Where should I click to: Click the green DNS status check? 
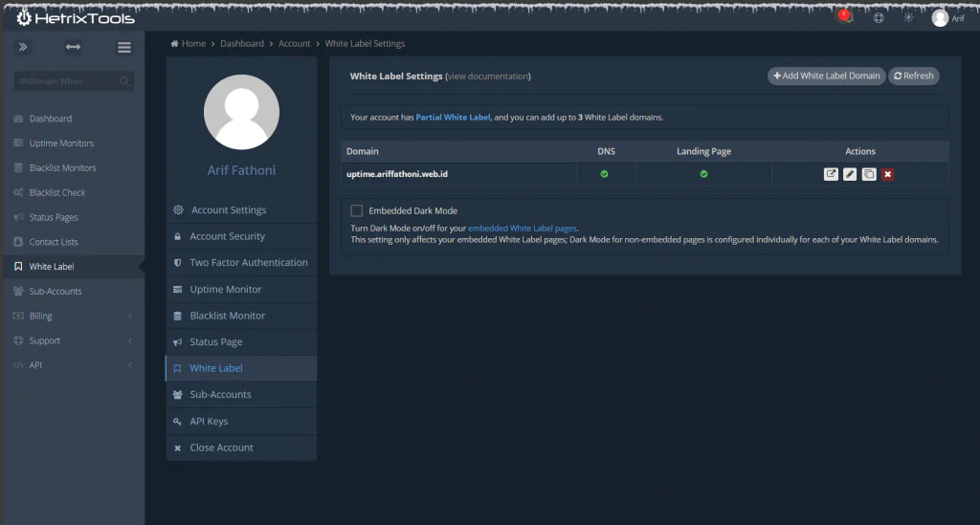605,174
